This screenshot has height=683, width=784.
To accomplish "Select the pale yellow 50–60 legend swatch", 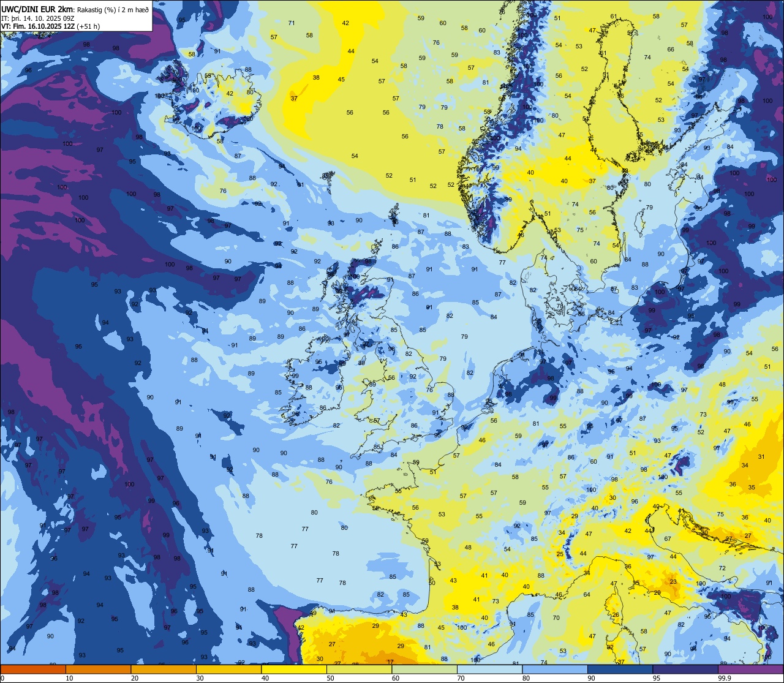I will pyautogui.click(x=359, y=669).
